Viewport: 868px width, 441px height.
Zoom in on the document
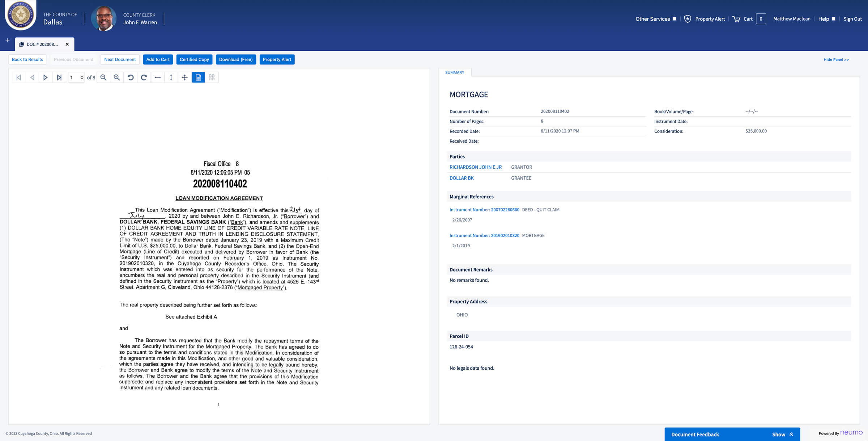[x=117, y=77]
